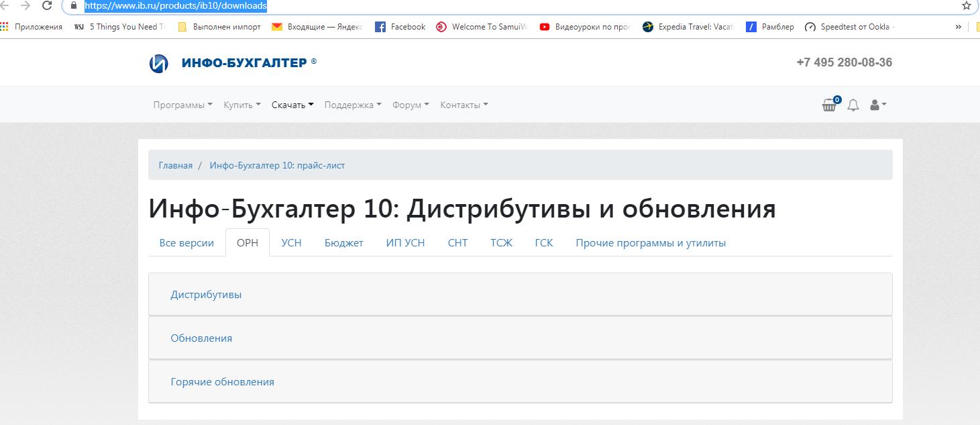Open the Форум dropdown menu
This screenshot has width=980, height=425.
click(x=411, y=105)
